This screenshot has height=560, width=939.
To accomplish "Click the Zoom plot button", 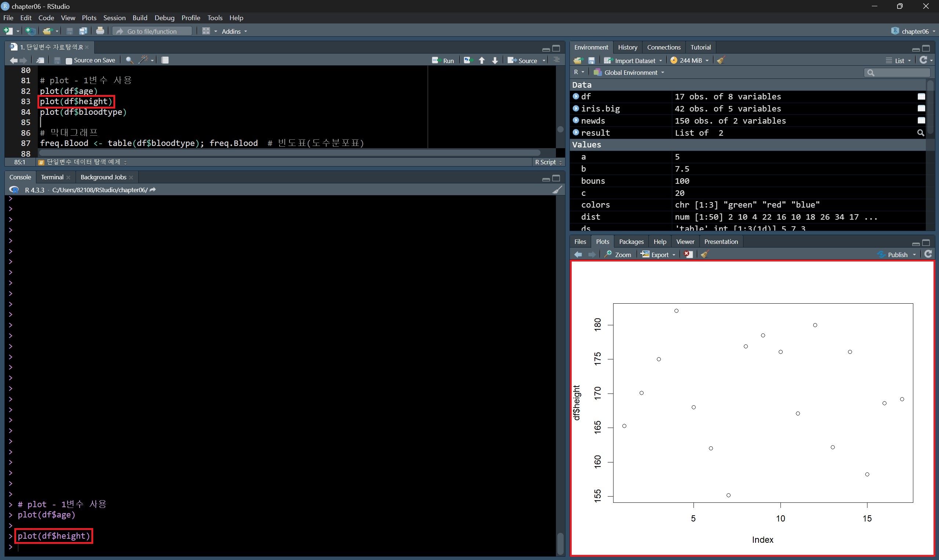I will click(618, 255).
